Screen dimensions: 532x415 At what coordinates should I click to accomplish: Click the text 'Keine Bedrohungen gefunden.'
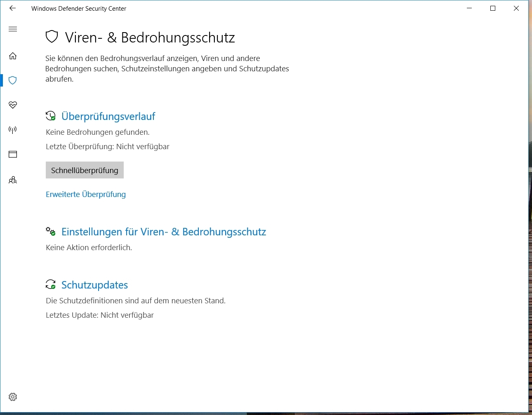pyautogui.click(x=98, y=132)
